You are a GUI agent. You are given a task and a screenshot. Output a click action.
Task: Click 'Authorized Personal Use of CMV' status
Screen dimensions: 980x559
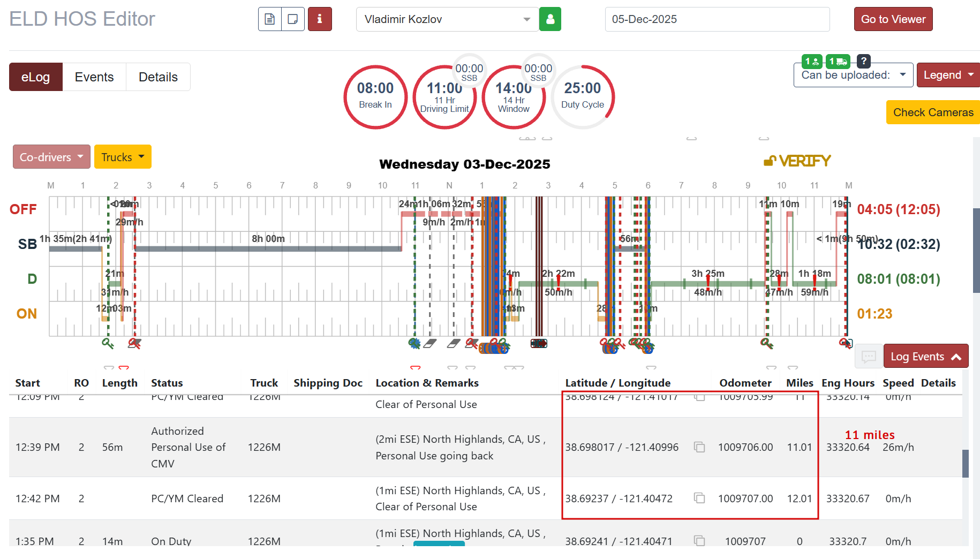point(189,447)
